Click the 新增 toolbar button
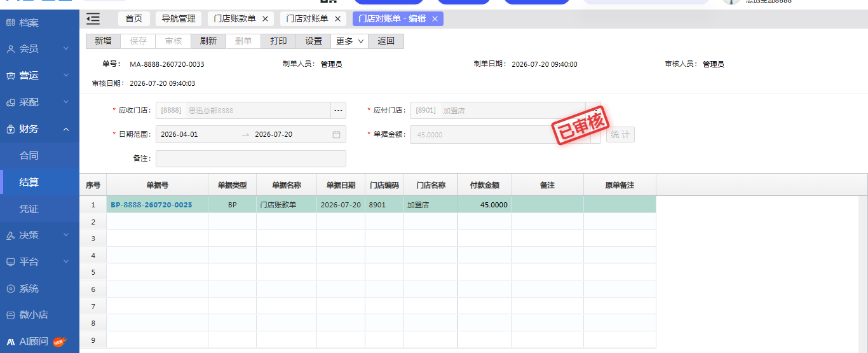 coord(103,41)
